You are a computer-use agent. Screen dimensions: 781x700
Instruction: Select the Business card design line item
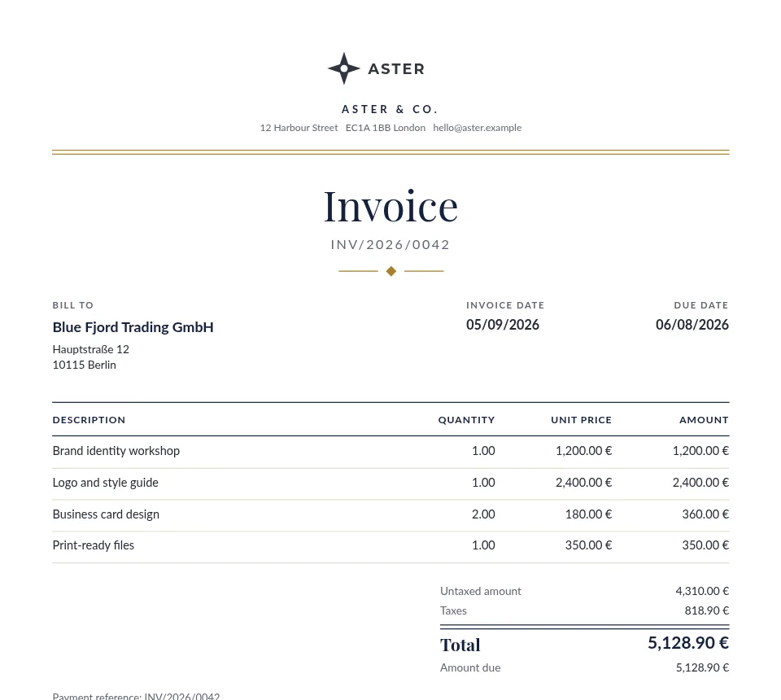click(106, 514)
